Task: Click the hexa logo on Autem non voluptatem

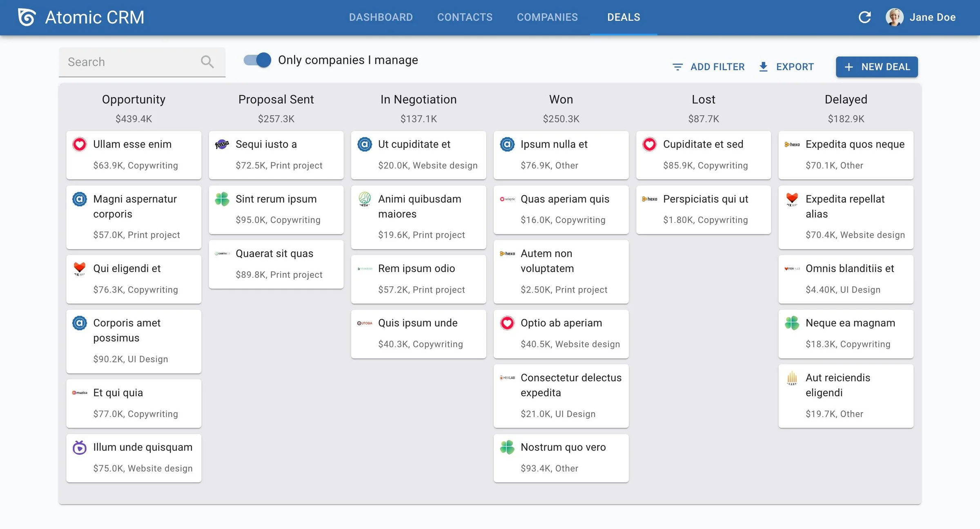Action: pyautogui.click(x=507, y=254)
